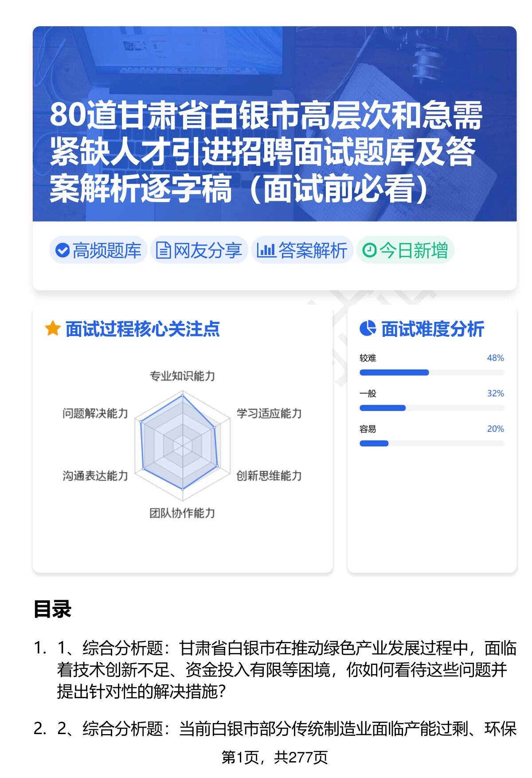Select the 网友分享 tag
This screenshot has width=532, height=778.
(199, 250)
